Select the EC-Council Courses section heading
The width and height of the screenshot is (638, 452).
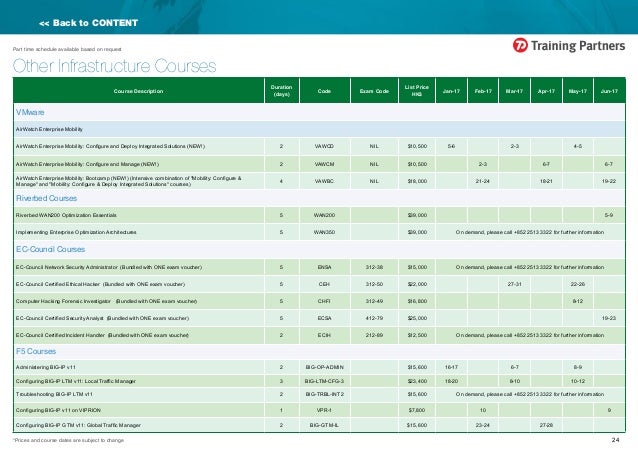coord(50,249)
